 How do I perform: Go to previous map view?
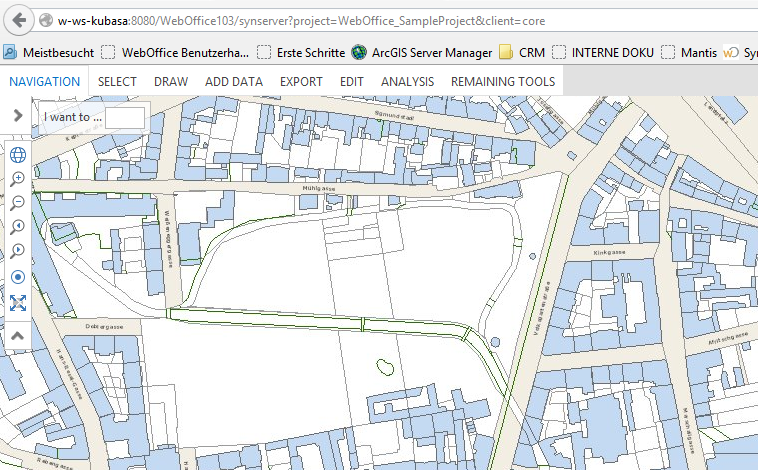pos(17,228)
